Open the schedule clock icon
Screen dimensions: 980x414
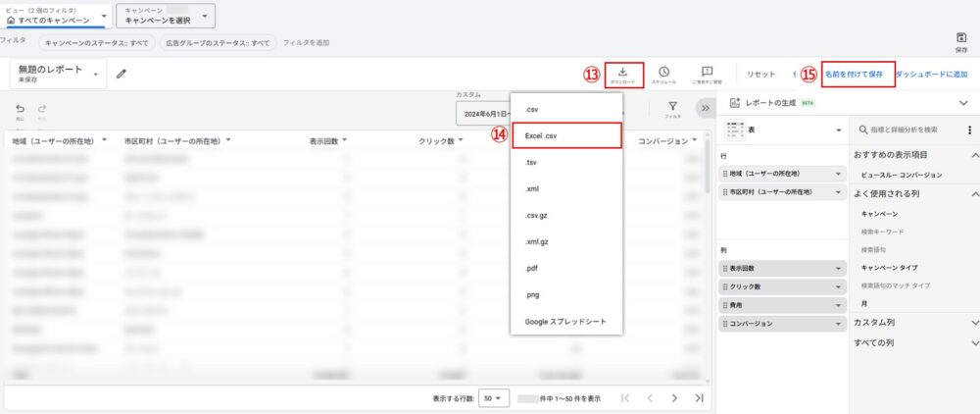(663, 74)
